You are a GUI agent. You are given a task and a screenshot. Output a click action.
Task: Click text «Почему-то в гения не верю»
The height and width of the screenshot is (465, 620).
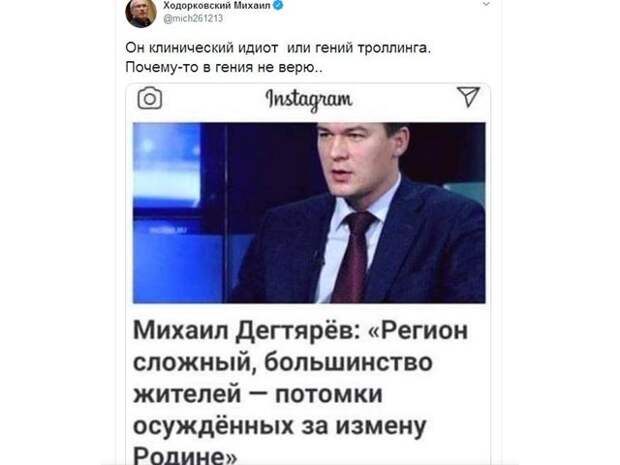point(221,67)
